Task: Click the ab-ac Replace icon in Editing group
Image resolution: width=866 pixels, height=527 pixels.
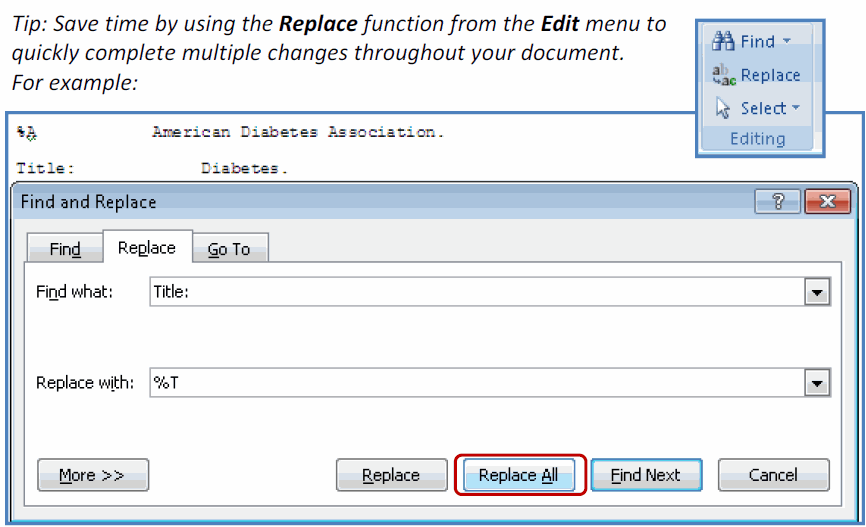Action: click(x=724, y=75)
